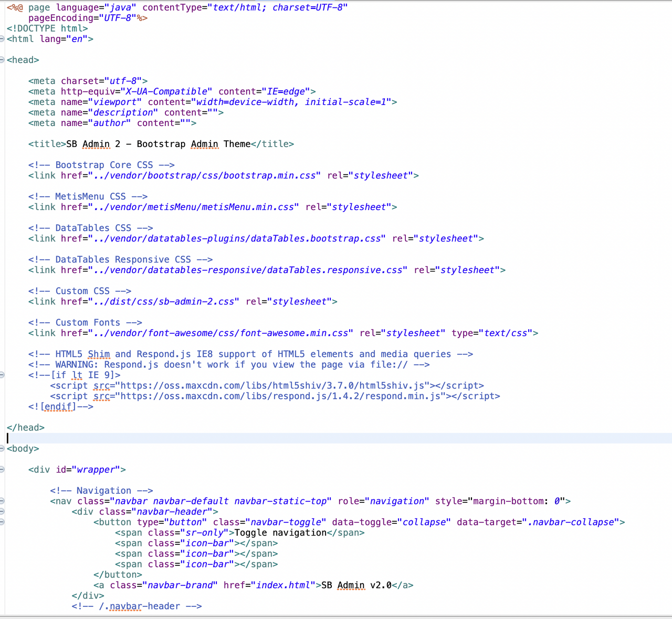This screenshot has height=619, width=672.
Task: Click the sb-admin-2.css href path
Action: [164, 301]
